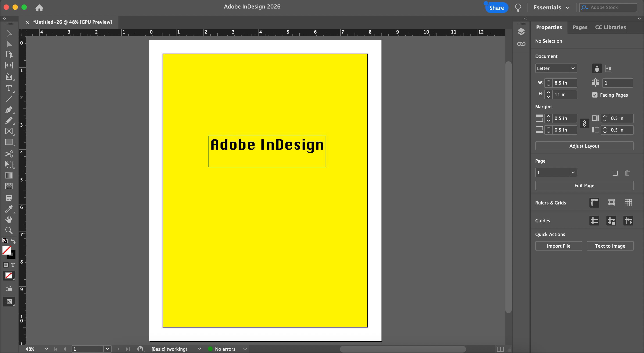Activate the Hand tool
644x353 pixels.
9,220
